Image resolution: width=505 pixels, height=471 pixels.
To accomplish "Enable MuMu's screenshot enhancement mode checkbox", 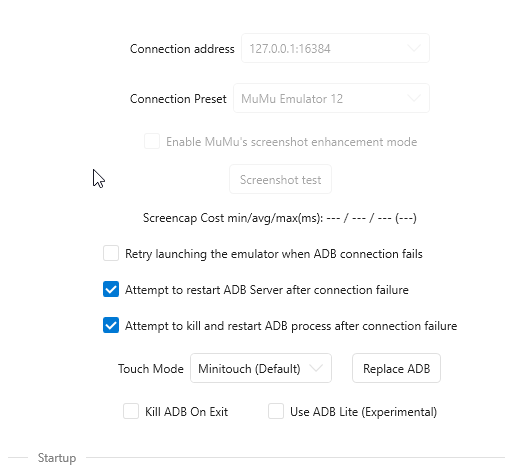I will click(x=152, y=141).
